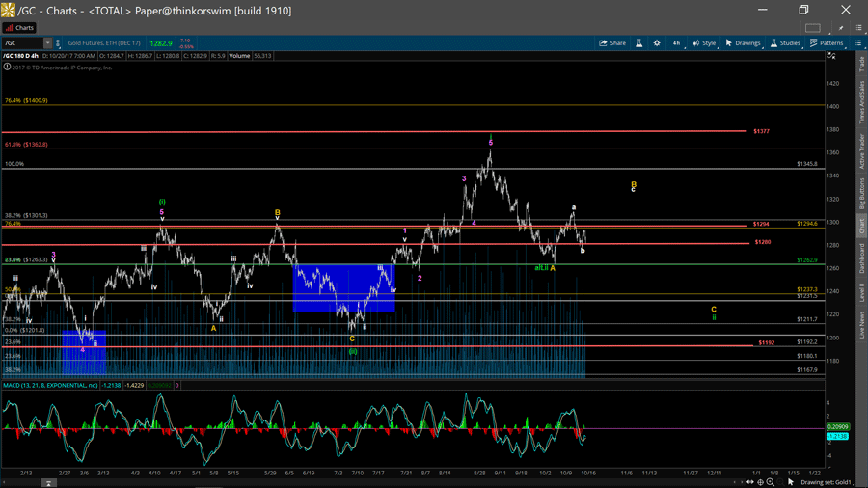This screenshot has width=868, height=488.
Task: Open the flask Edit Studies icon
Action: click(638, 43)
